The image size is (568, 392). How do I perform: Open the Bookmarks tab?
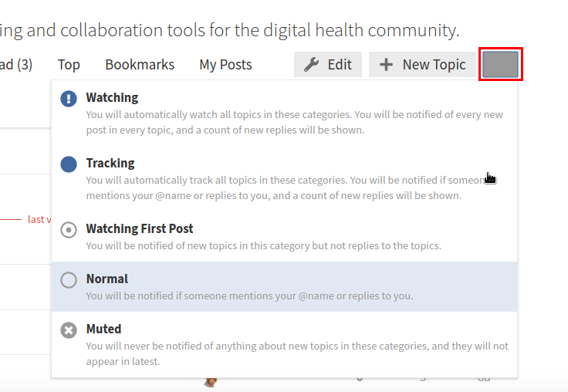140,65
